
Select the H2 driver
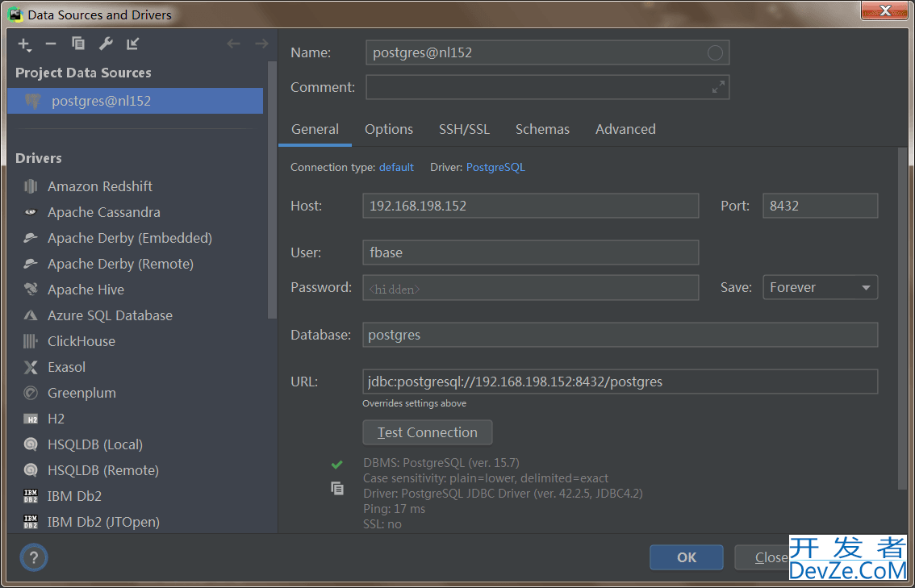(x=56, y=419)
